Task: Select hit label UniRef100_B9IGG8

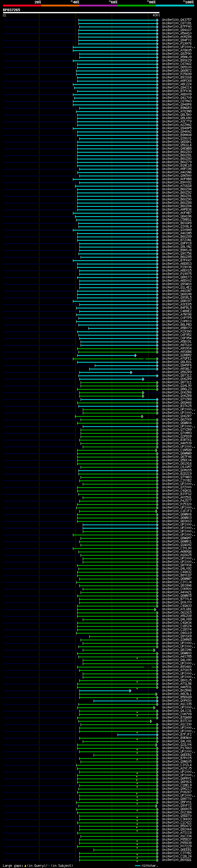Action: (x=176, y=78)
